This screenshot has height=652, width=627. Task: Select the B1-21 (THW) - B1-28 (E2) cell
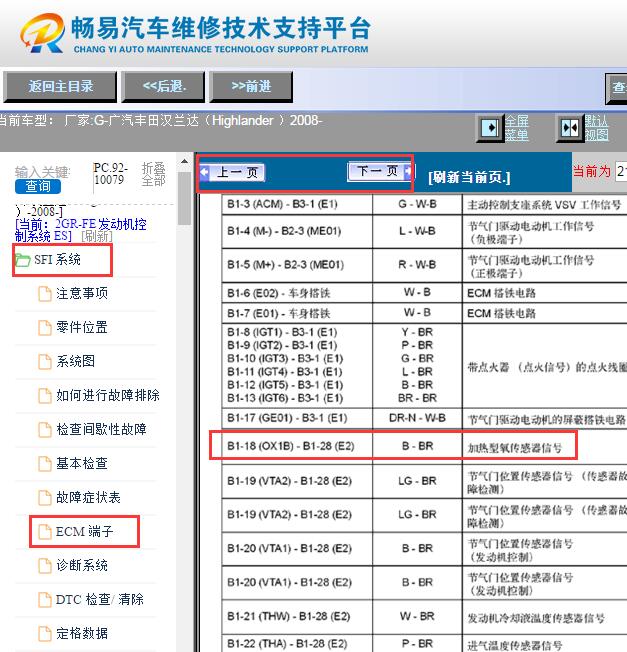(297, 616)
